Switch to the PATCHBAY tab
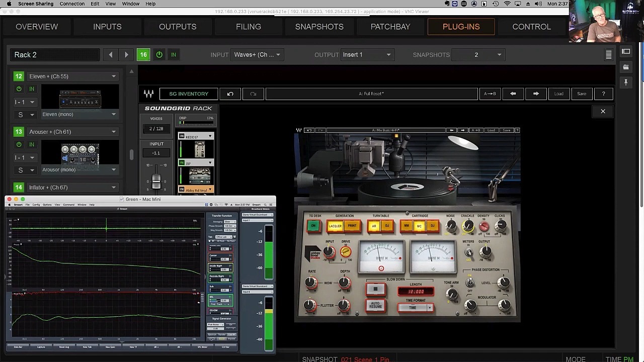The height and width of the screenshot is (362, 644). pyautogui.click(x=390, y=27)
